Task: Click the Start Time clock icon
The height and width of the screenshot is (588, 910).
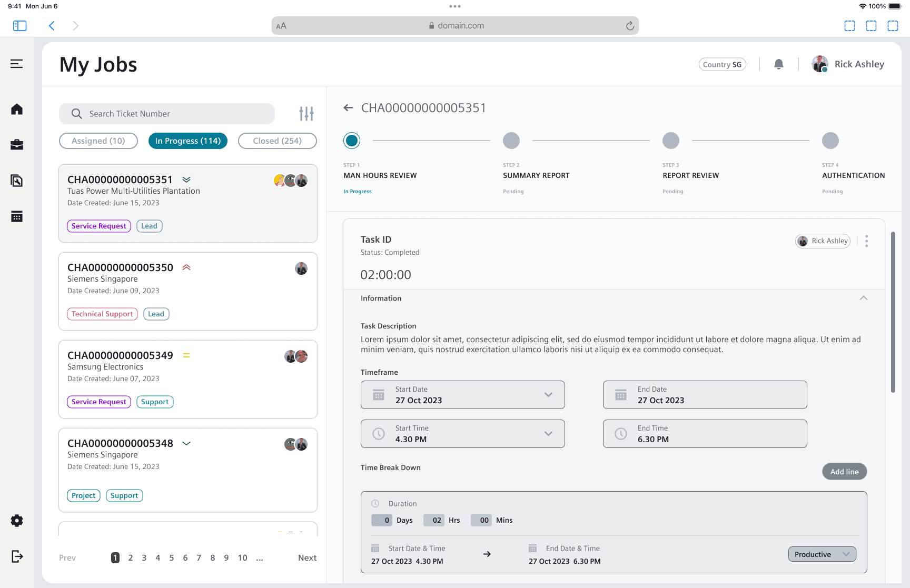Action: [x=379, y=434]
